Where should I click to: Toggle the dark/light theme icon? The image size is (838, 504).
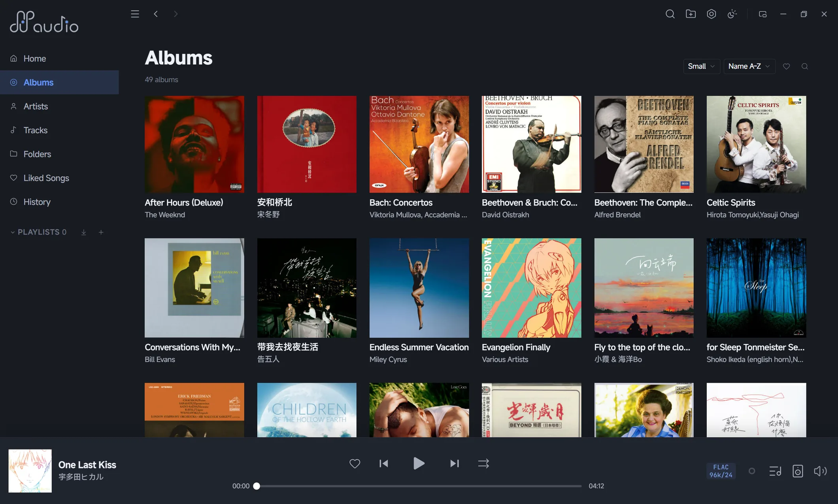[x=732, y=14]
